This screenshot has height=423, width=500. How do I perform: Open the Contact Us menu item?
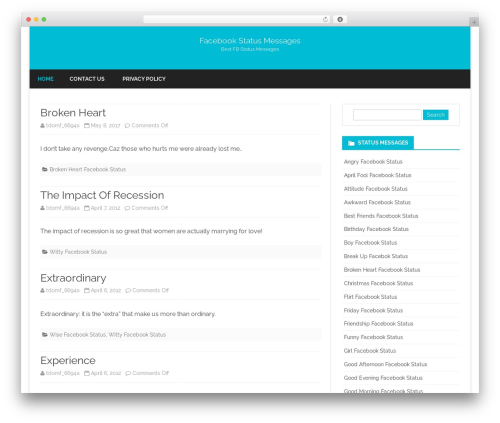pyautogui.click(x=87, y=79)
